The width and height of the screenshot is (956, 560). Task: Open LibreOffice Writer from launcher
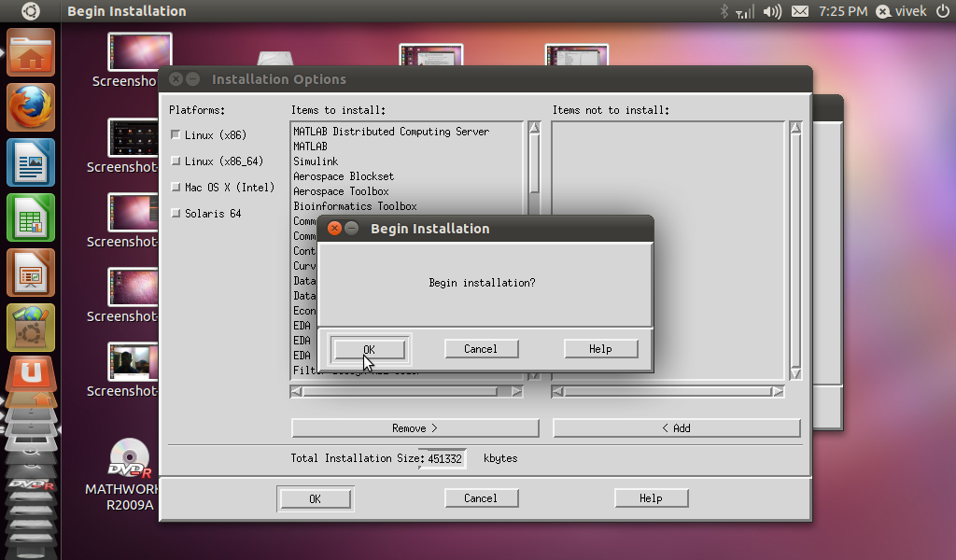[31, 162]
